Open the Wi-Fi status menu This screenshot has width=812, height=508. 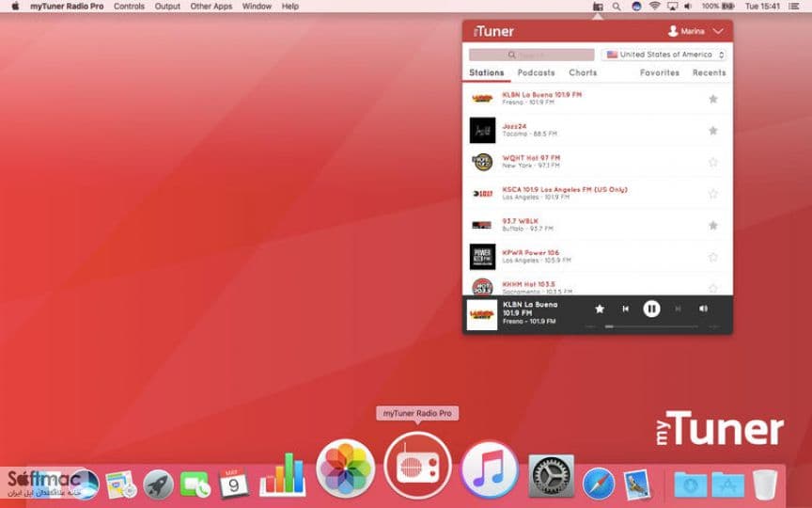point(654,7)
